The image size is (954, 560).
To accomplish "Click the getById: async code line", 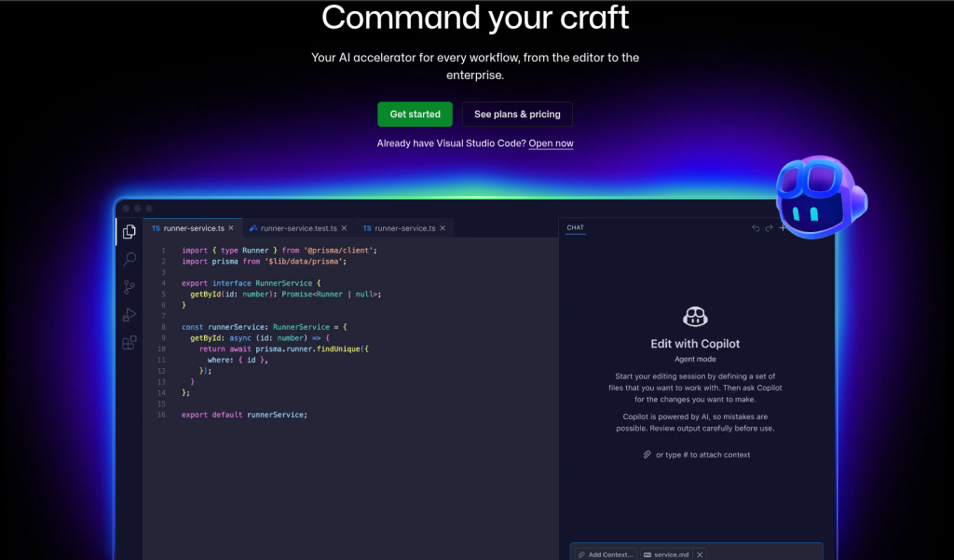I will 260,338.
